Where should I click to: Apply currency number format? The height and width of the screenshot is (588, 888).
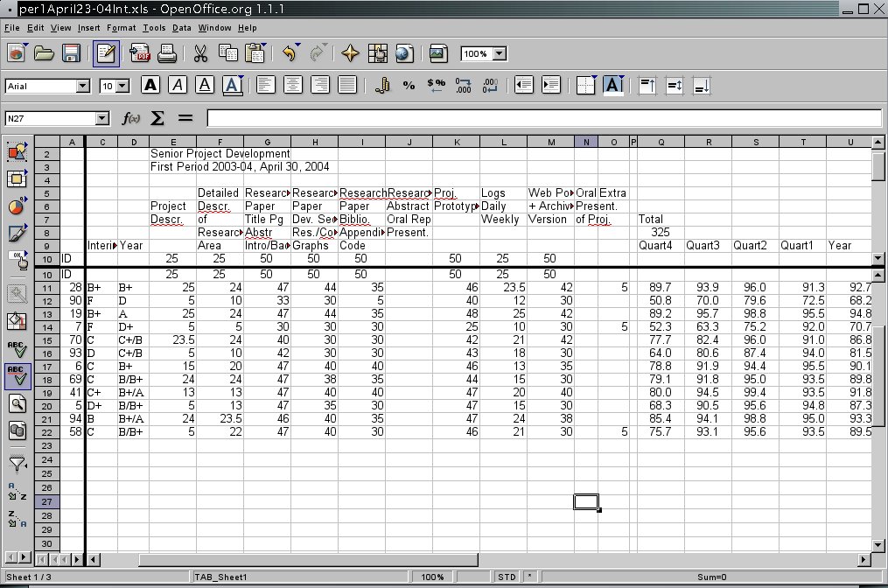point(382,86)
